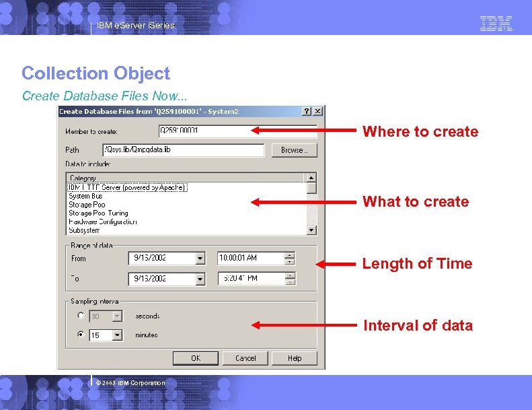
Task: Click the Cancel button
Action: [245, 358]
